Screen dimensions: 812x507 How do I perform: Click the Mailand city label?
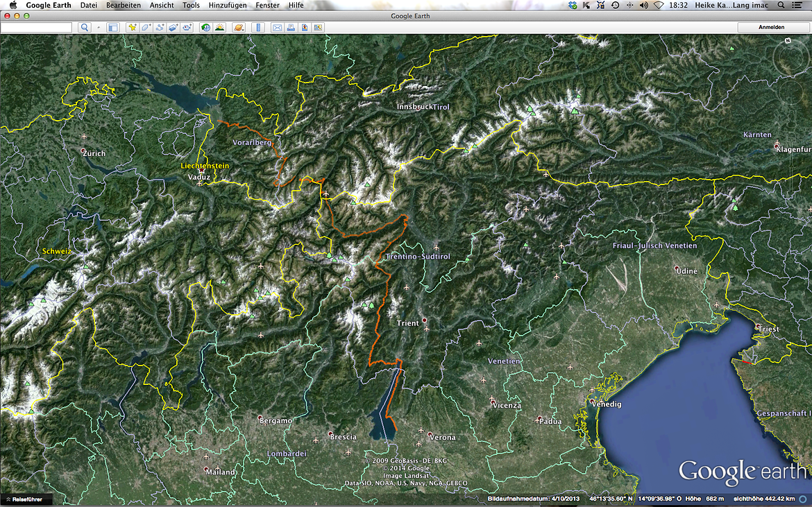pyautogui.click(x=221, y=472)
